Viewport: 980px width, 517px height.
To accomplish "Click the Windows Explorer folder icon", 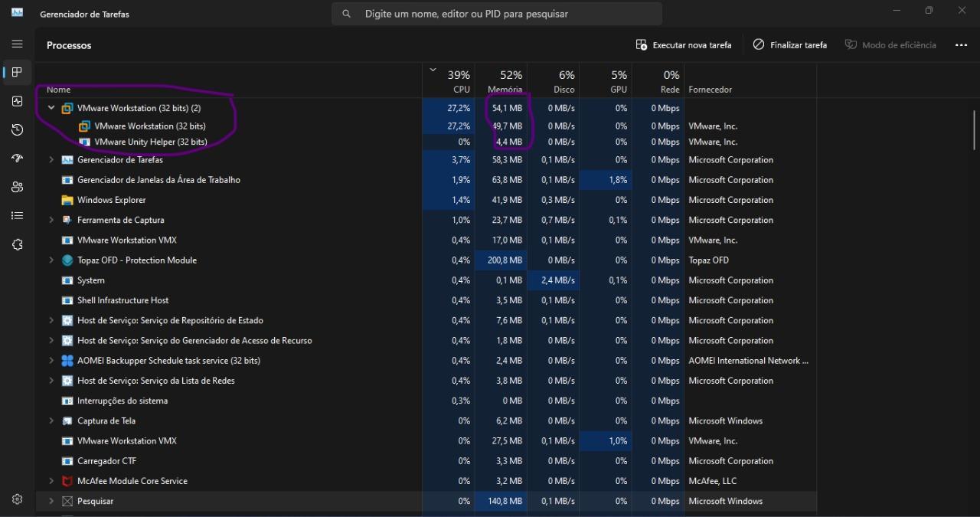I will point(67,200).
